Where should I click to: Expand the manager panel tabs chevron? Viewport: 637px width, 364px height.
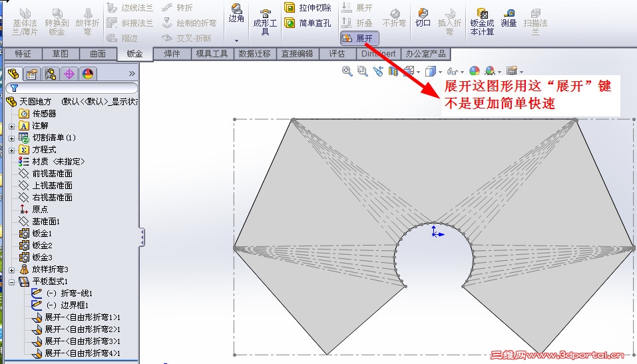(x=132, y=73)
